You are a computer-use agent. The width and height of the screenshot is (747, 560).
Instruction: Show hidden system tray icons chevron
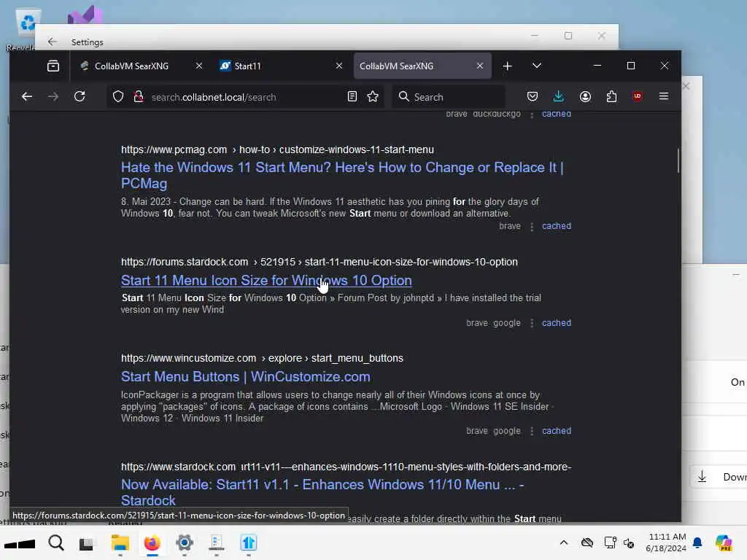[x=564, y=542]
